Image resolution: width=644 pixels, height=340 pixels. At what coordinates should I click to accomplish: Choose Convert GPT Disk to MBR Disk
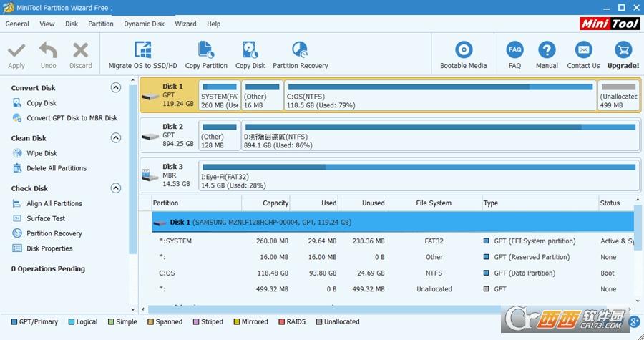[x=72, y=118]
